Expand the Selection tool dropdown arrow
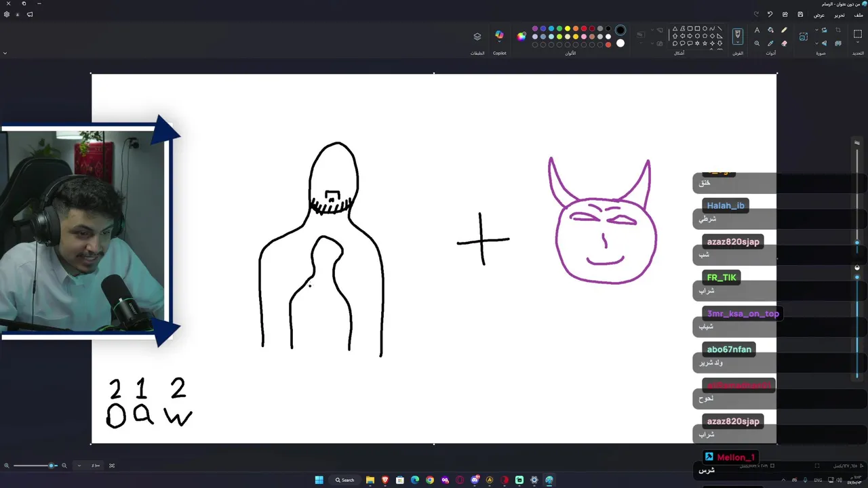 click(x=857, y=42)
